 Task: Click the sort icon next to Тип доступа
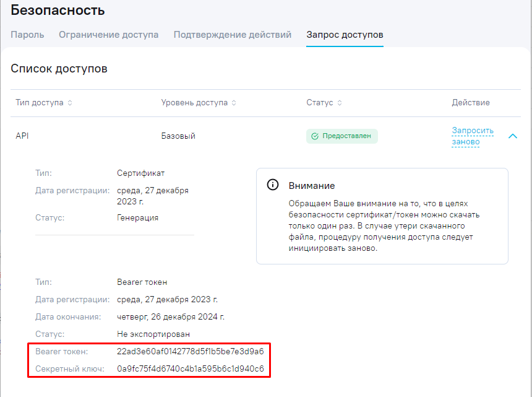pyautogui.click(x=70, y=103)
